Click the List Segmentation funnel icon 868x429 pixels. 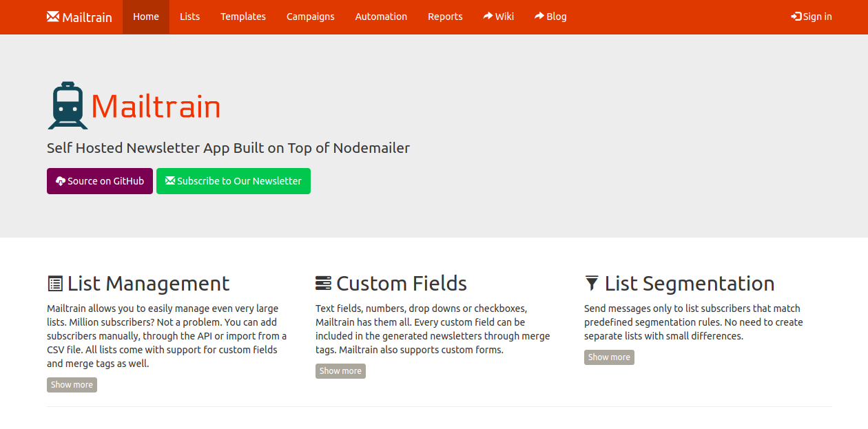pyautogui.click(x=592, y=283)
